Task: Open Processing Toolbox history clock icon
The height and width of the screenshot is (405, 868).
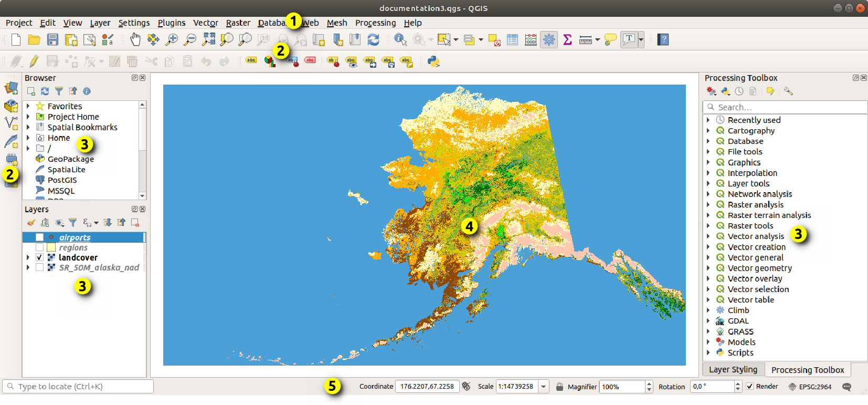Action: tap(739, 91)
